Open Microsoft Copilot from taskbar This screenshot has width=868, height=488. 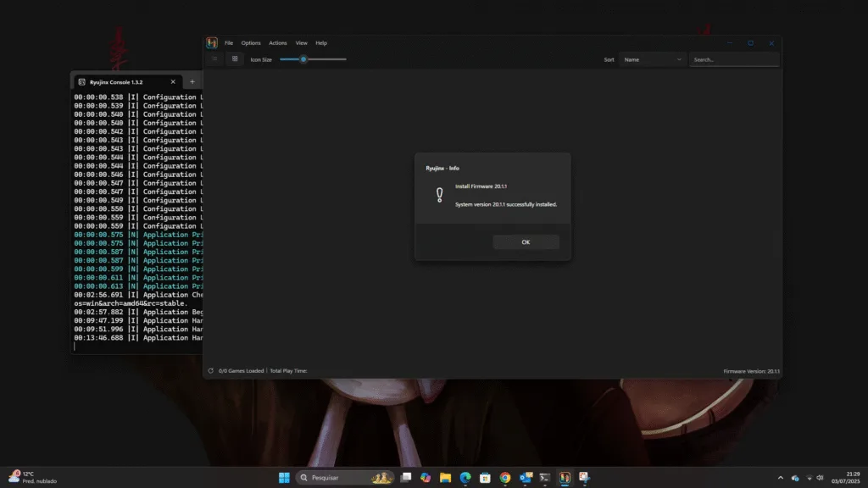pos(426,478)
